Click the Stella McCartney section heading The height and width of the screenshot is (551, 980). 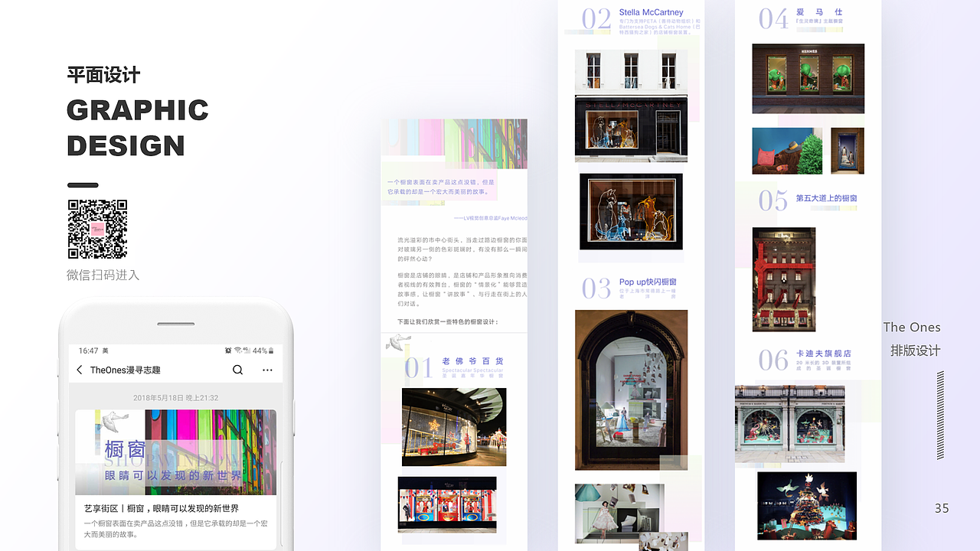(652, 12)
